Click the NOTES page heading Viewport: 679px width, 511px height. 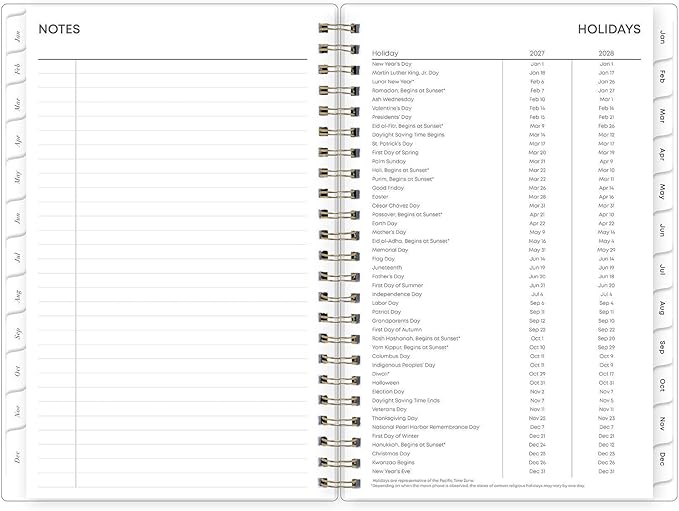pyautogui.click(x=59, y=29)
